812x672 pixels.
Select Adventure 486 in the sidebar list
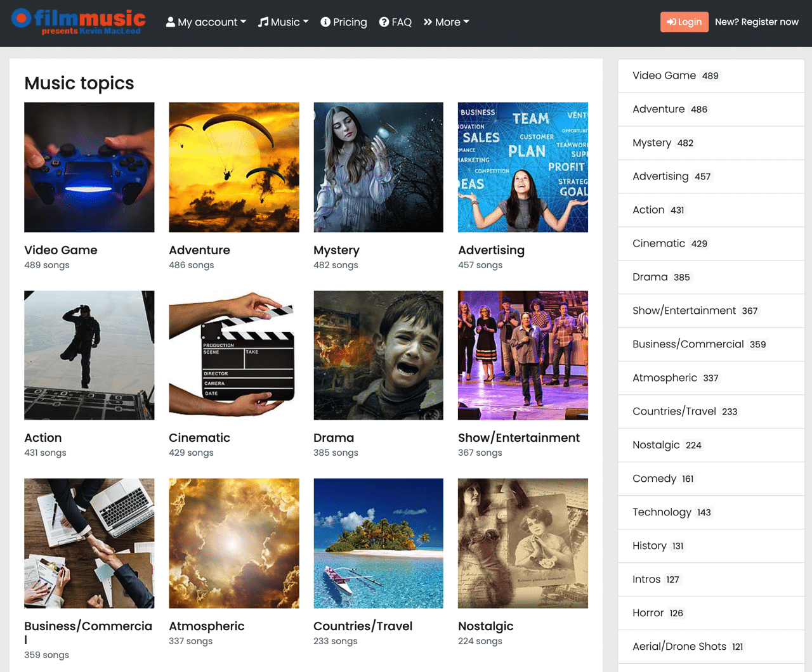(711, 109)
